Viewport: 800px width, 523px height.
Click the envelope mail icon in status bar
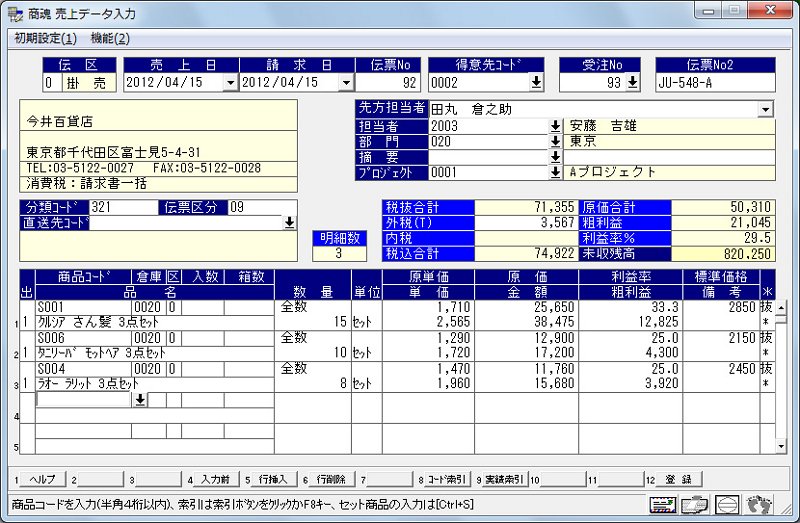coord(662,505)
